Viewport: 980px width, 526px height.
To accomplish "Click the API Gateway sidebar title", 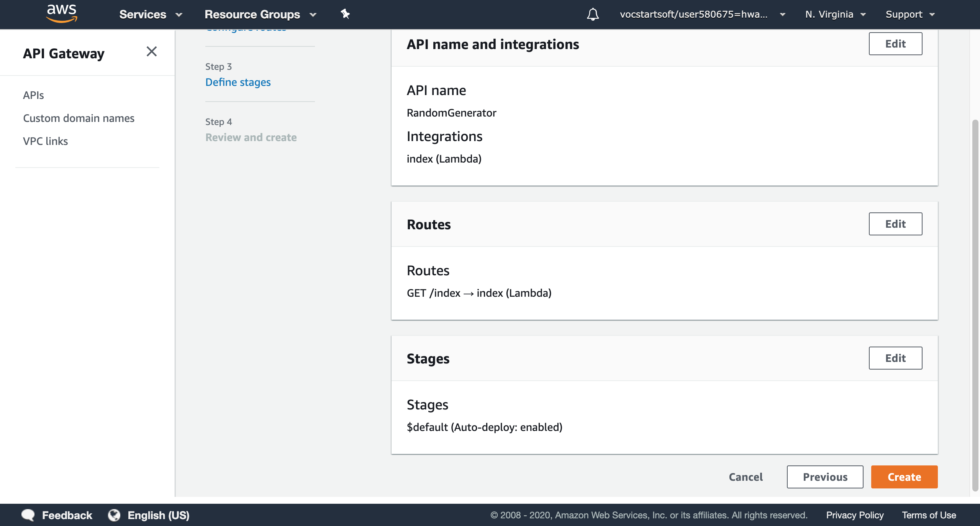I will [x=64, y=53].
